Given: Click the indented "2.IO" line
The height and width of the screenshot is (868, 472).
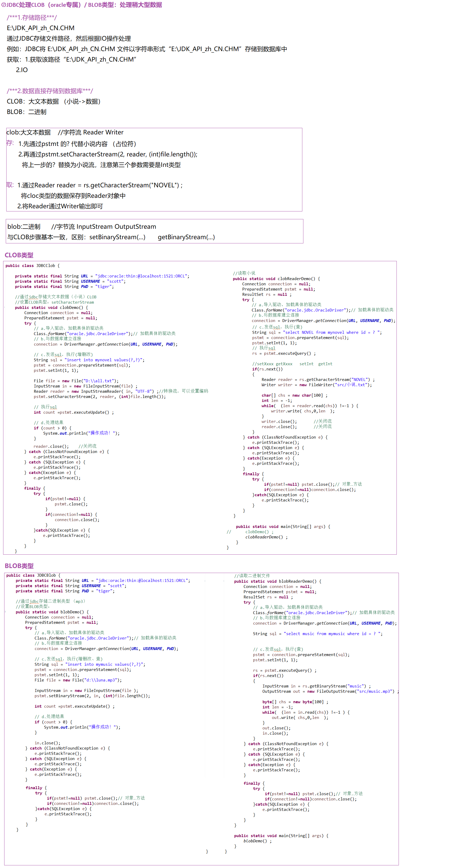Looking at the screenshot, I should click(x=22, y=70).
